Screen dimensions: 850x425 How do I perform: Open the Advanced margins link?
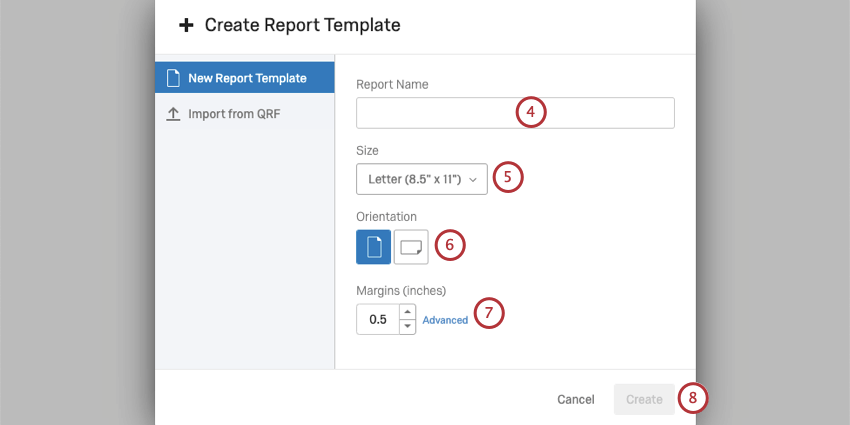(x=445, y=320)
